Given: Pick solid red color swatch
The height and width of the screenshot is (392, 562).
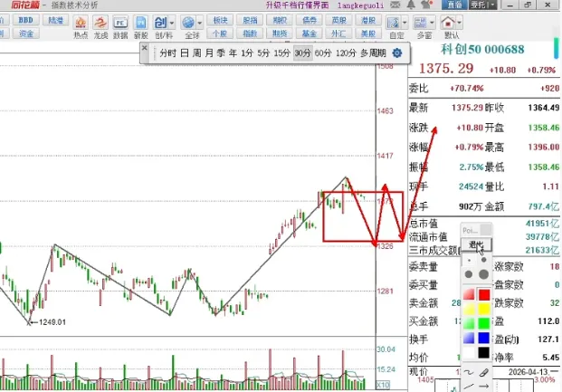Looking at the screenshot, I should [x=484, y=295].
